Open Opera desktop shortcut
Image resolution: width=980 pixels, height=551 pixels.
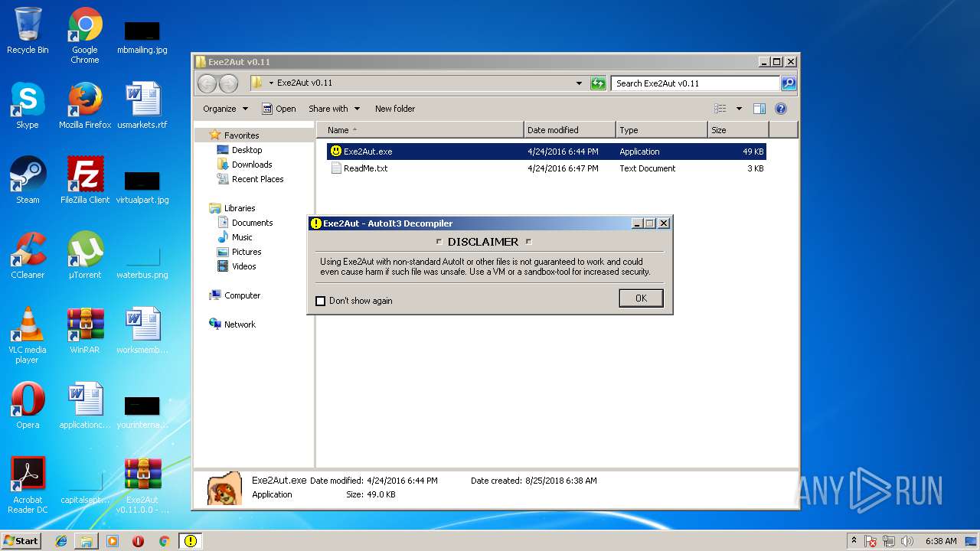point(28,406)
